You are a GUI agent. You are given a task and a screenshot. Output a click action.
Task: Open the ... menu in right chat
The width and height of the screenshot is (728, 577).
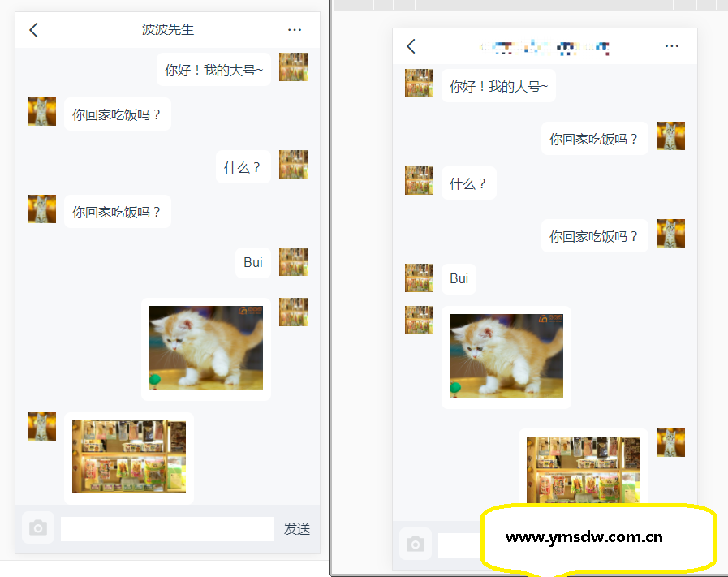671,46
